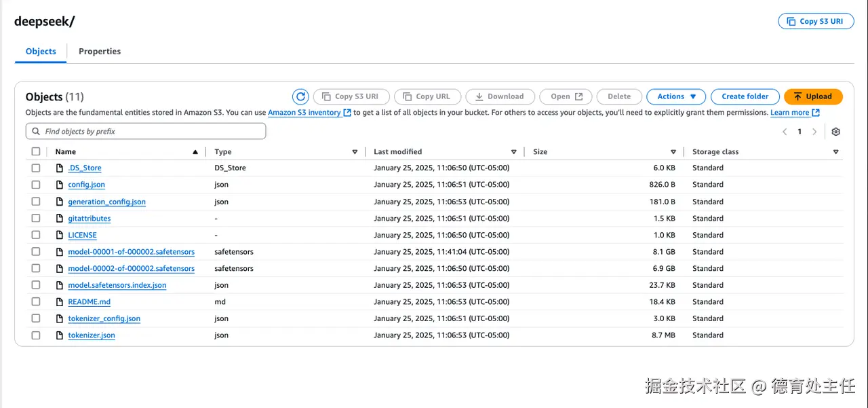Check model-00002-of-000002.safetensors row checkbox
Viewport: 868px width, 408px height.
[36, 269]
